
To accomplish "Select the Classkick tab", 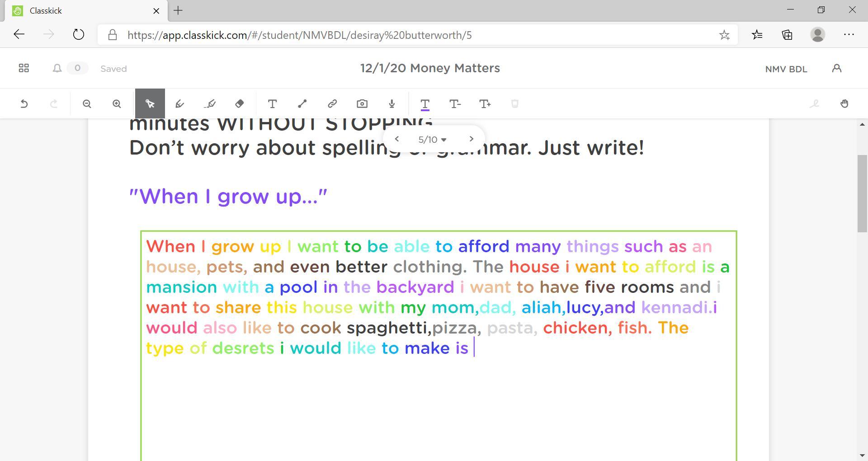I will click(x=86, y=11).
